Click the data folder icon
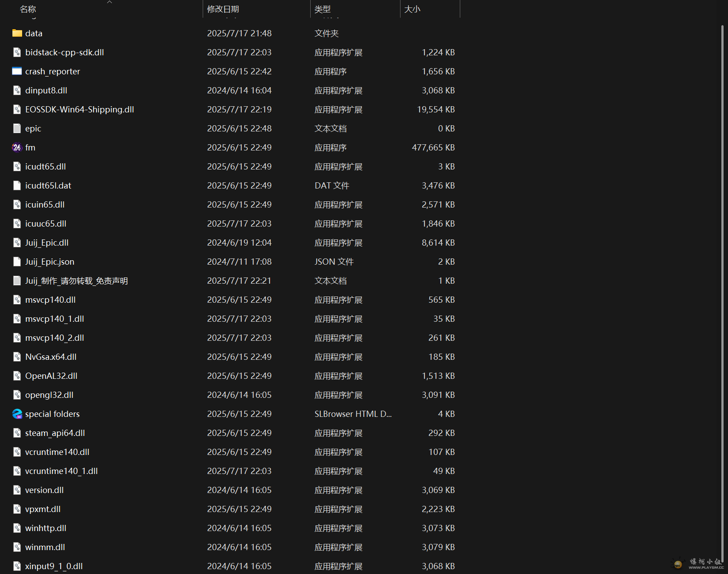Viewport: 728px width, 574px height. point(17,33)
